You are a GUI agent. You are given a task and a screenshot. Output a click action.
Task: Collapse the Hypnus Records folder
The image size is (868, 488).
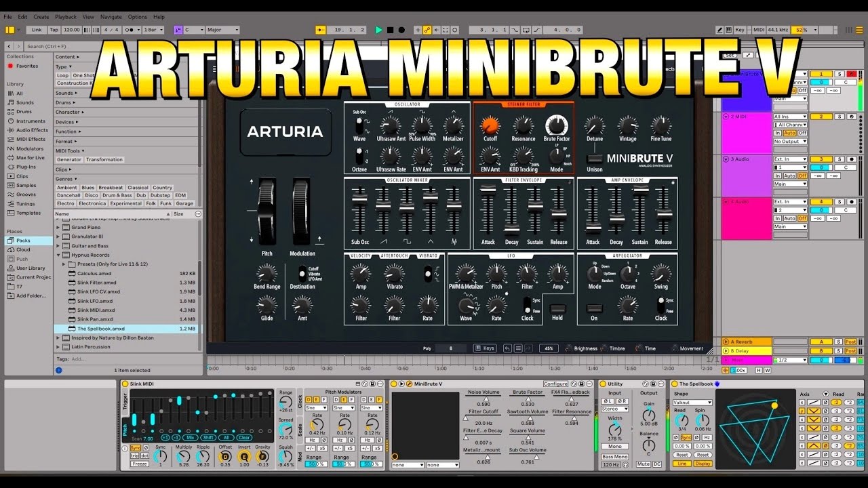point(58,256)
